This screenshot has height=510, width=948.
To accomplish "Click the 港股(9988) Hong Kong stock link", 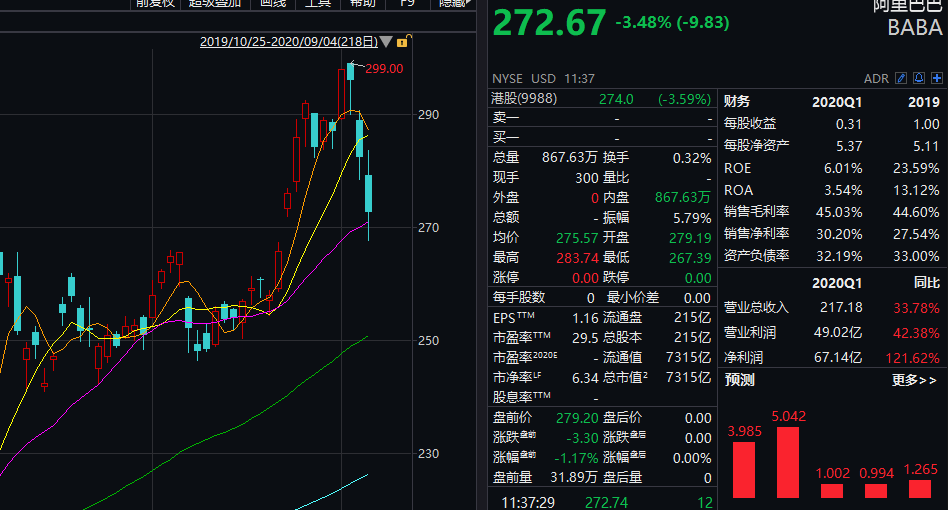I will (524, 98).
